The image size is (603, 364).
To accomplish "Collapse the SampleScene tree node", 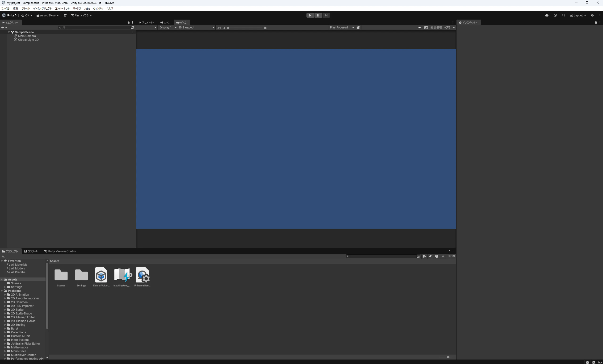I will tap(9, 32).
